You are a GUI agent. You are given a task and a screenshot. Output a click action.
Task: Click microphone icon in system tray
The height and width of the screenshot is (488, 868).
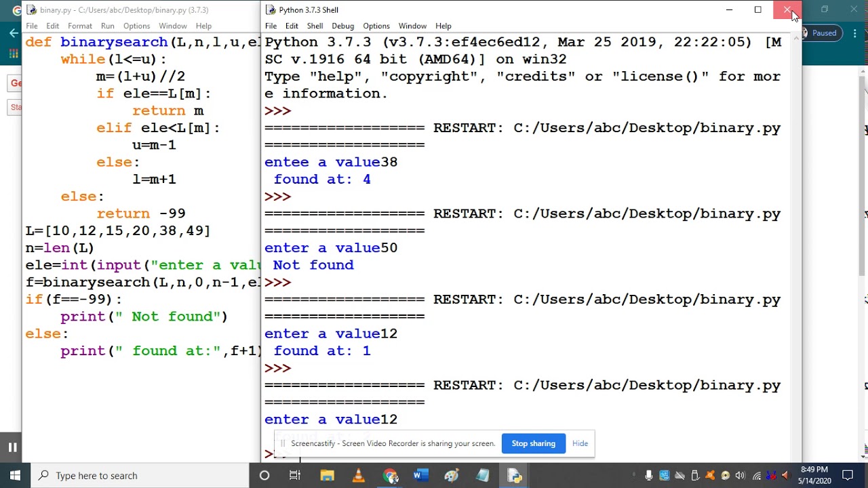(x=649, y=476)
